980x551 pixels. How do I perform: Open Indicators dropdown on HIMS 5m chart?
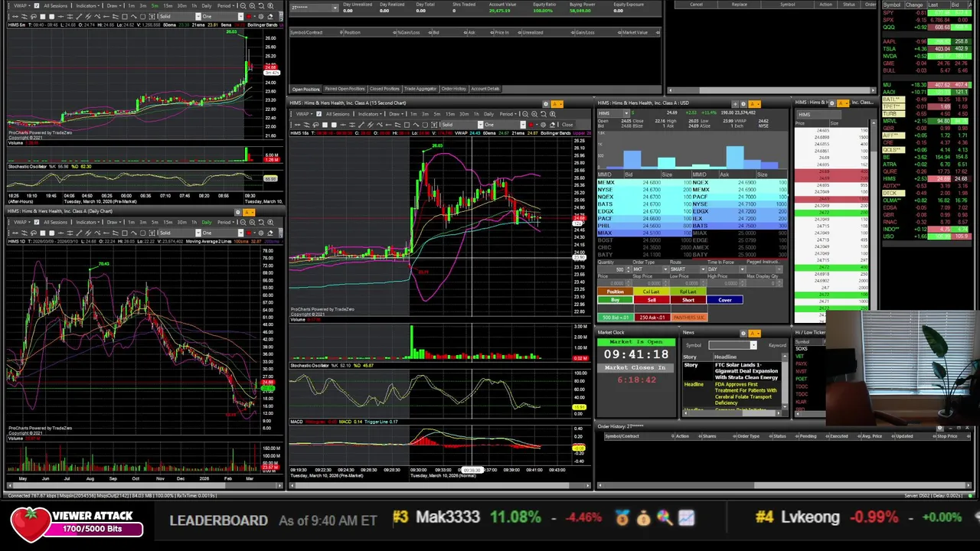(88, 6)
